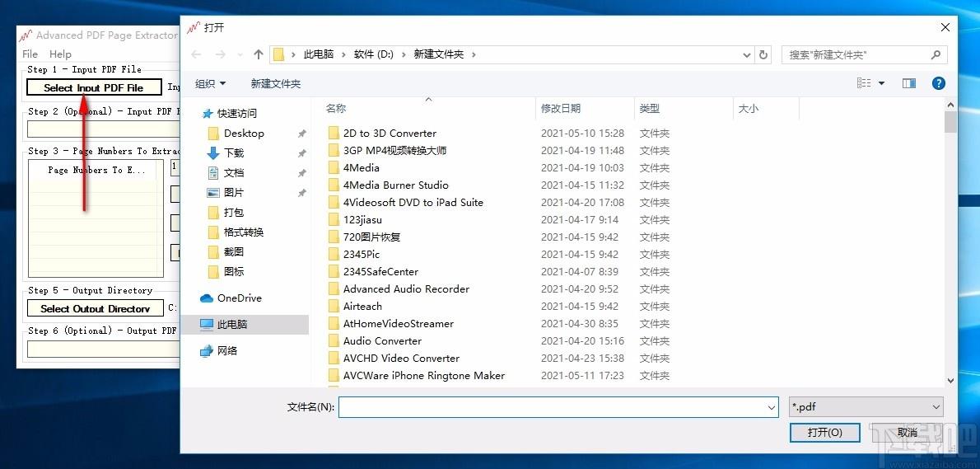Screen dimensions: 980x469
Task: Refresh the folder view button
Action: click(x=763, y=54)
